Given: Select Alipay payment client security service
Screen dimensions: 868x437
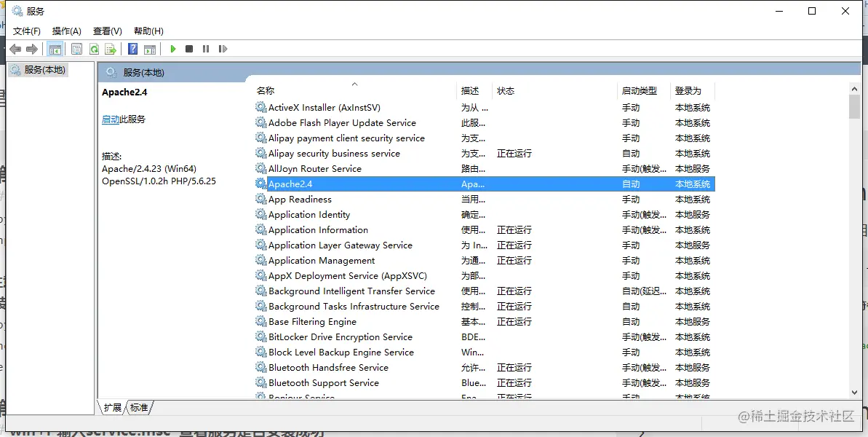Looking at the screenshot, I should point(346,138).
